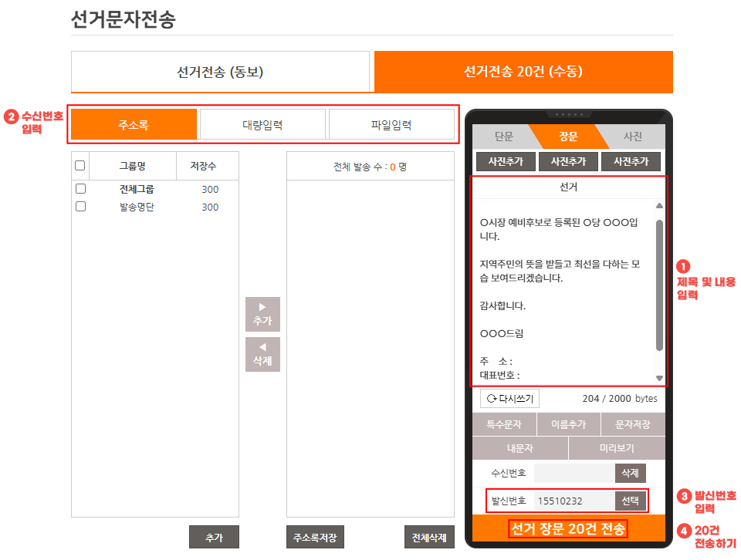Open the 특수문자 picker
The image size is (741, 560).
(504, 425)
